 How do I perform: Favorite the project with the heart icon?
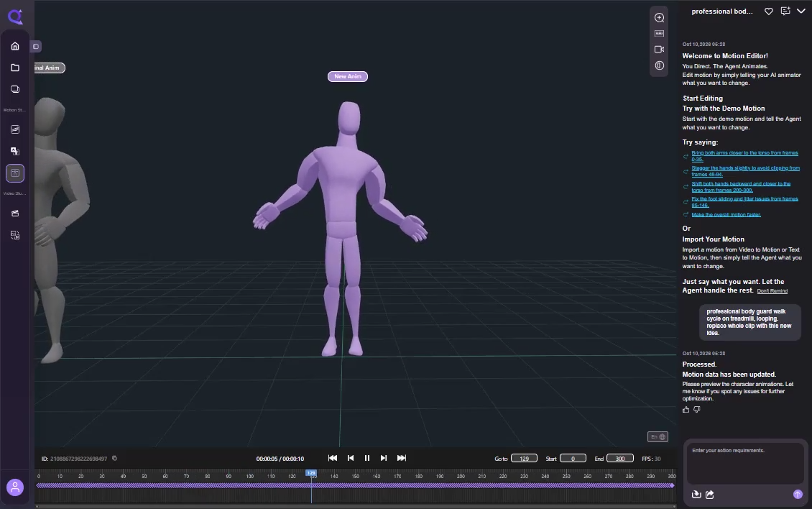click(769, 11)
